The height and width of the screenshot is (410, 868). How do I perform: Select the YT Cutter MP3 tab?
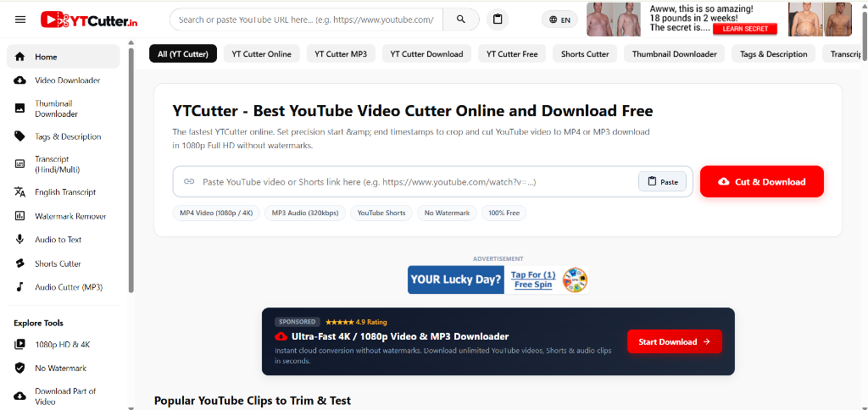click(341, 53)
